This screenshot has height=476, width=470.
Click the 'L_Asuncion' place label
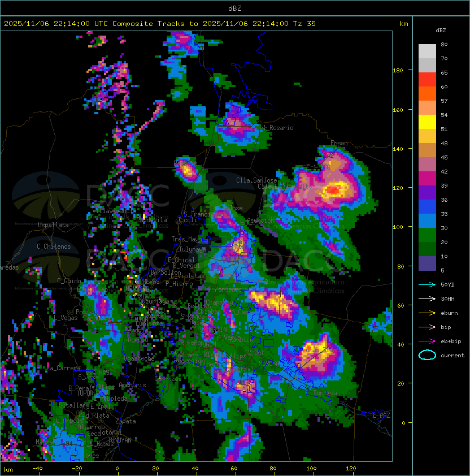point(257,220)
